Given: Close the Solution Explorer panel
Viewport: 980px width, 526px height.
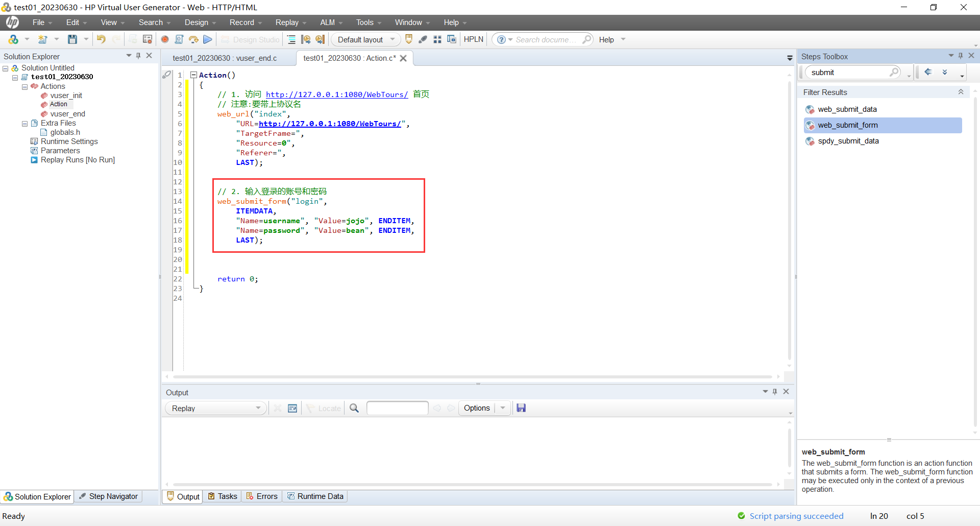Looking at the screenshot, I should (x=149, y=56).
